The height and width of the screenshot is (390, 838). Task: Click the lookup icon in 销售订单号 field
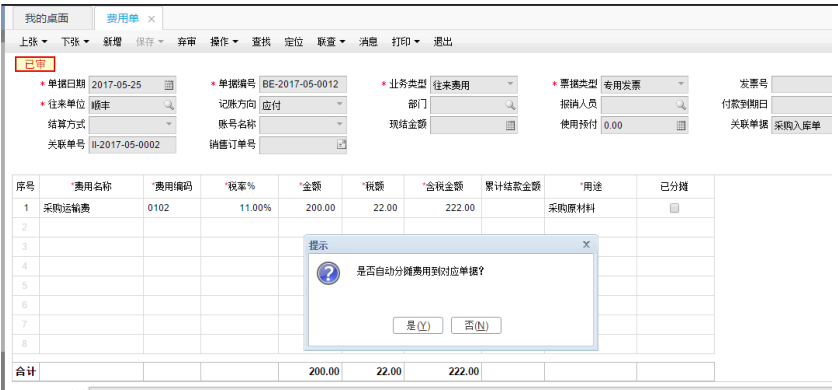[341, 144]
